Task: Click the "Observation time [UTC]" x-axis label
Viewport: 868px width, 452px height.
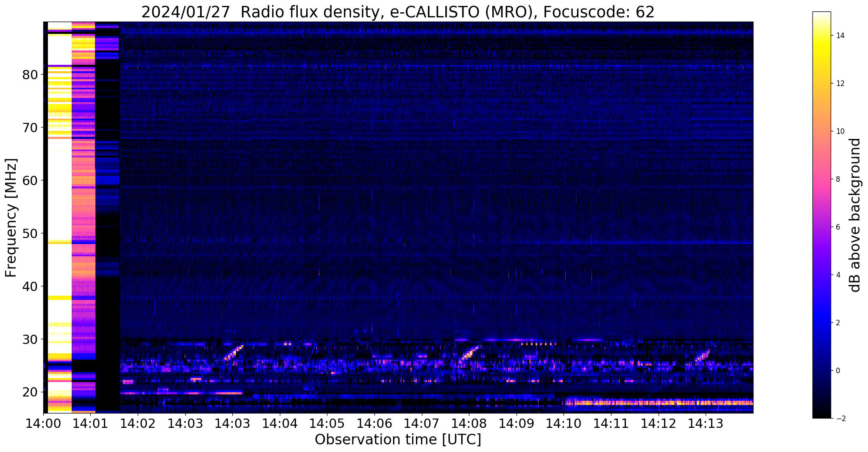Action: pos(398,439)
